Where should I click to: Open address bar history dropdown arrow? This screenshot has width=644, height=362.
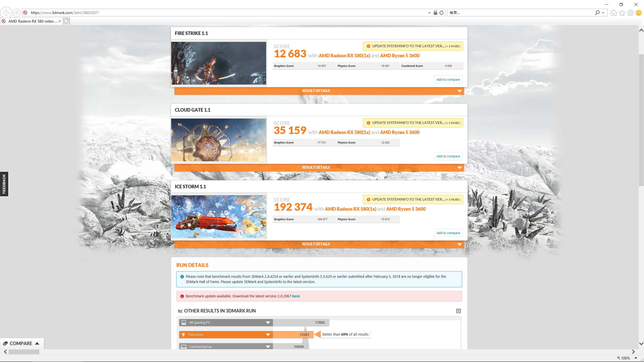429,13
